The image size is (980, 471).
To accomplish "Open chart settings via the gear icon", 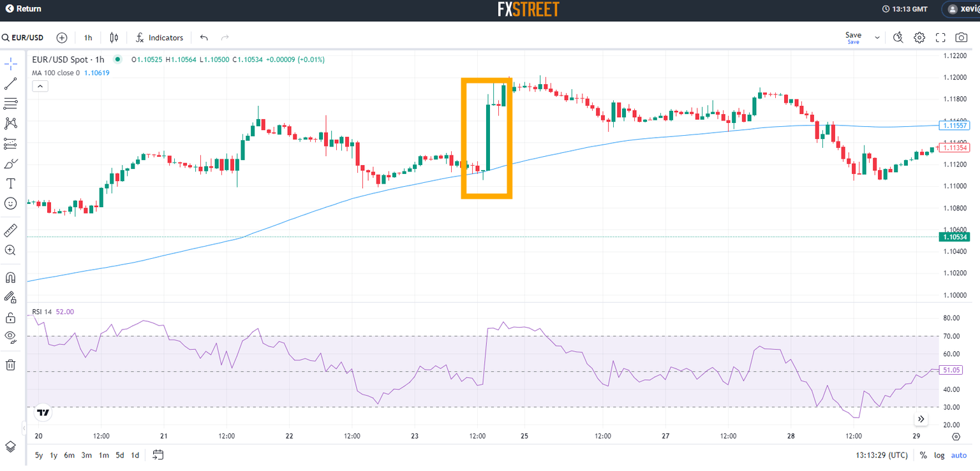I will (x=919, y=38).
